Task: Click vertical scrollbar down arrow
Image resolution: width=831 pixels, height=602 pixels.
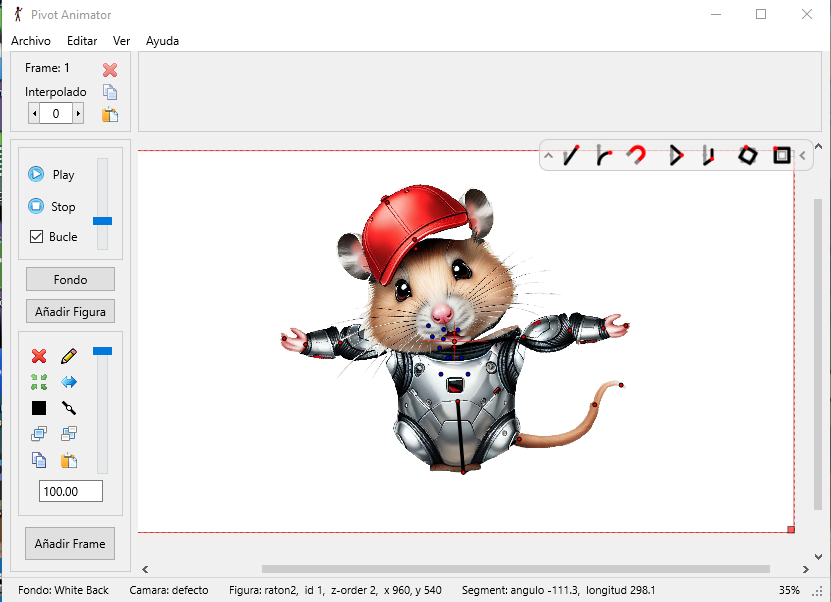Action: tap(818, 556)
